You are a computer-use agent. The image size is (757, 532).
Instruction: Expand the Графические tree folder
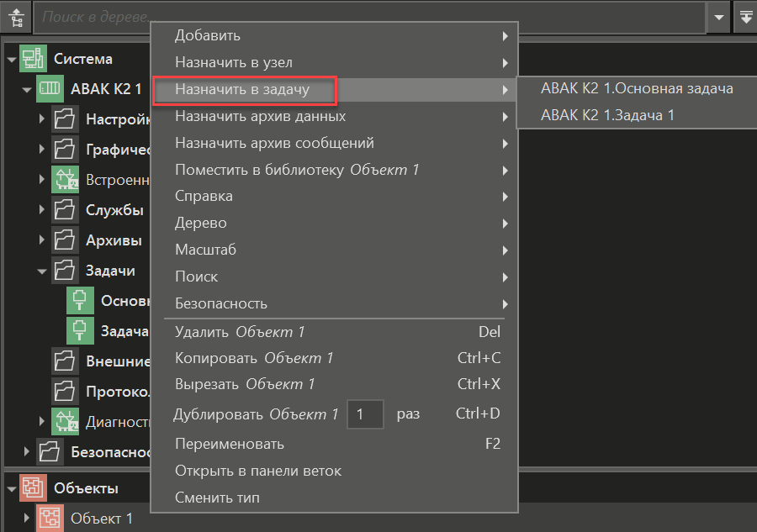[42, 149]
